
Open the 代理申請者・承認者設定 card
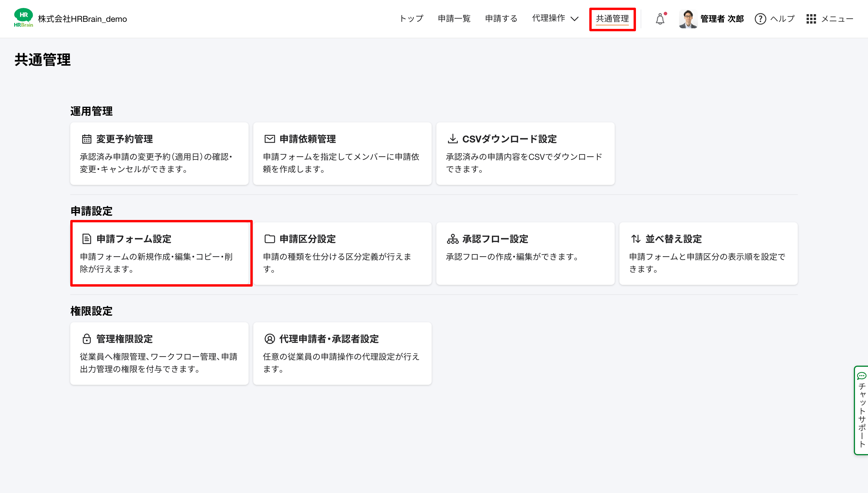342,353
